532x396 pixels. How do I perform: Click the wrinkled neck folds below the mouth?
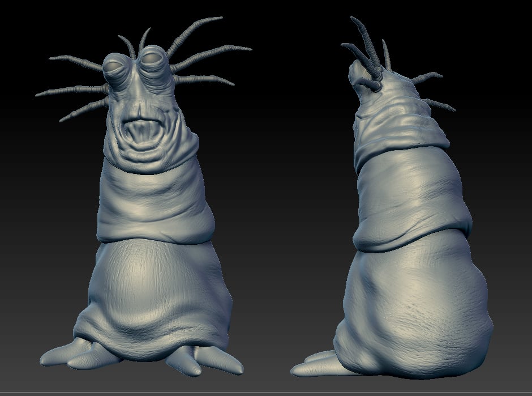(147, 157)
